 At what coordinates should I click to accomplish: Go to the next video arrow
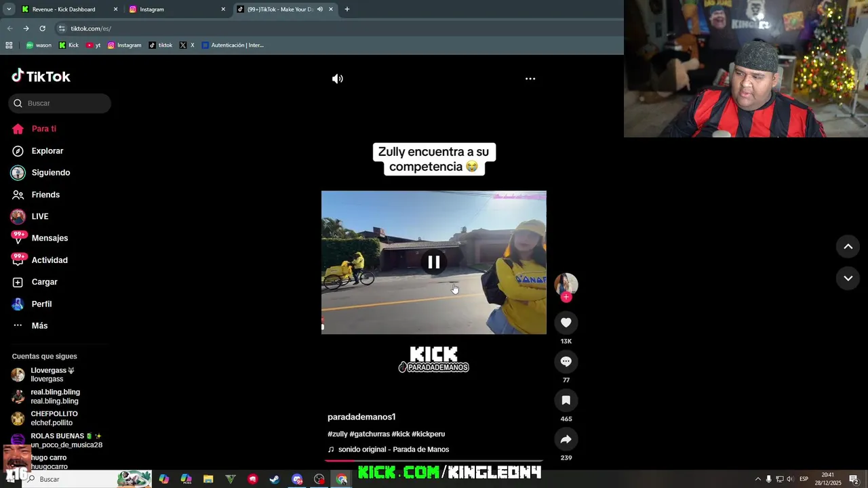848,279
